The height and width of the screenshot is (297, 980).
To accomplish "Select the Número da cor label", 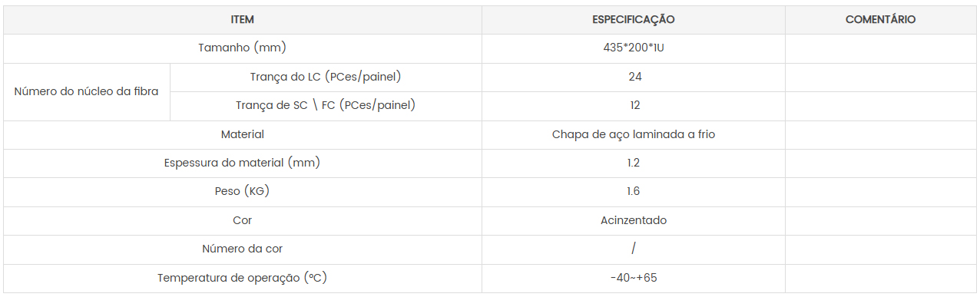I will [x=242, y=249].
